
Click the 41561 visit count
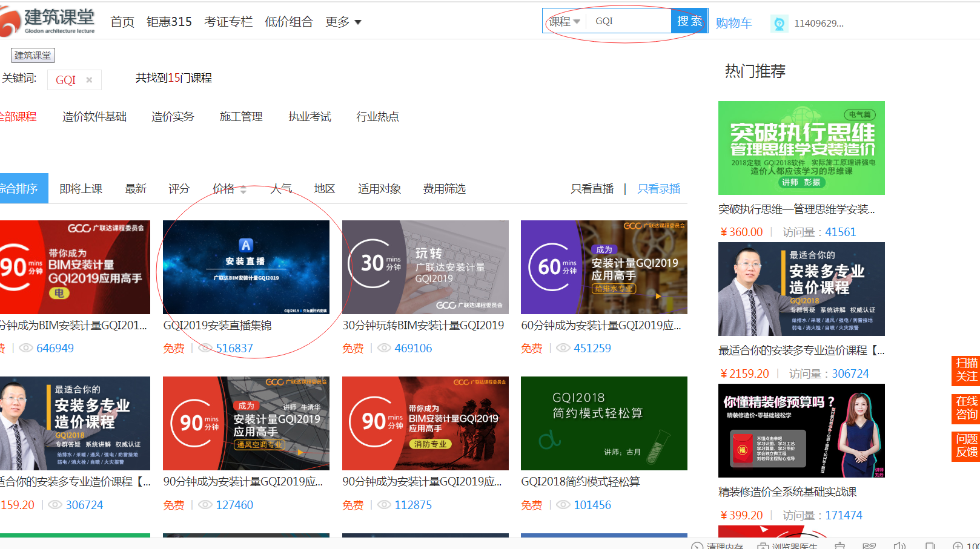pos(841,232)
